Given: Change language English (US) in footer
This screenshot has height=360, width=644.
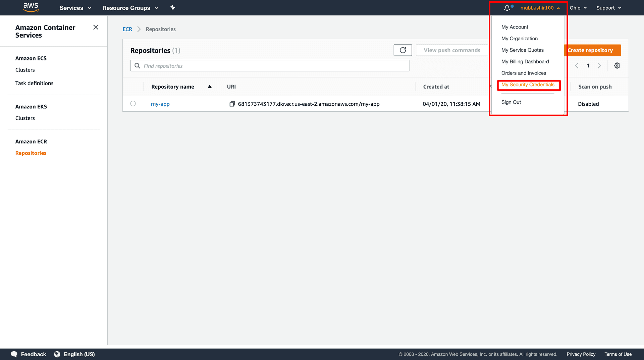Looking at the screenshot, I should pyautogui.click(x=79, y=354).
